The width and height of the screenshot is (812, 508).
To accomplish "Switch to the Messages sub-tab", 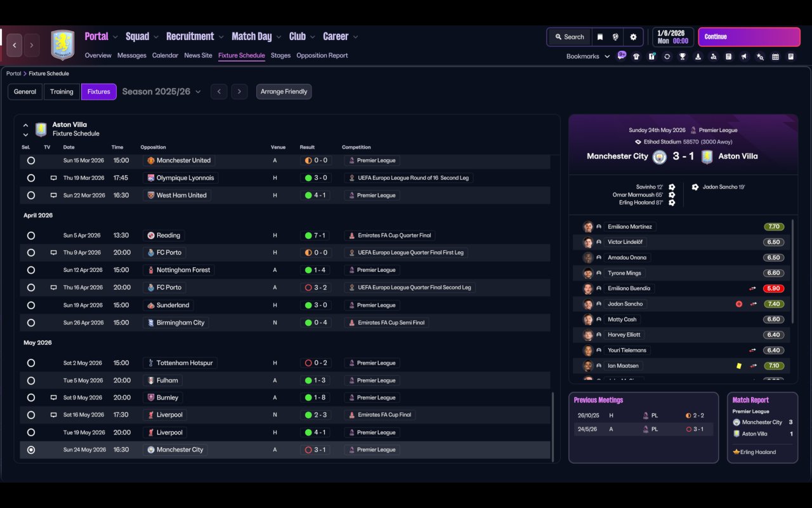I will click(132, 55).
